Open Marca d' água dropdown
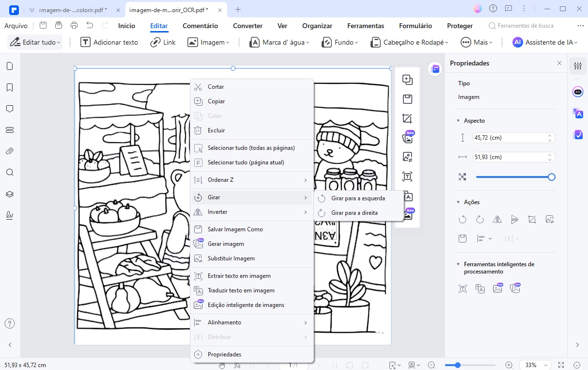The width and height of the screenshot is (588, 370). point(279,42)
